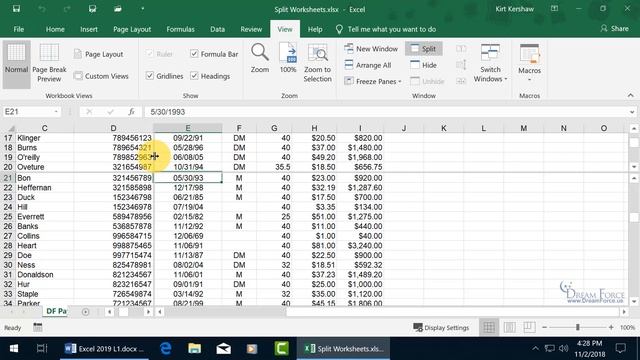The height and width of the screenshot is (360, 640).
Task: Open the File tab
Action: tap(19, 29)
